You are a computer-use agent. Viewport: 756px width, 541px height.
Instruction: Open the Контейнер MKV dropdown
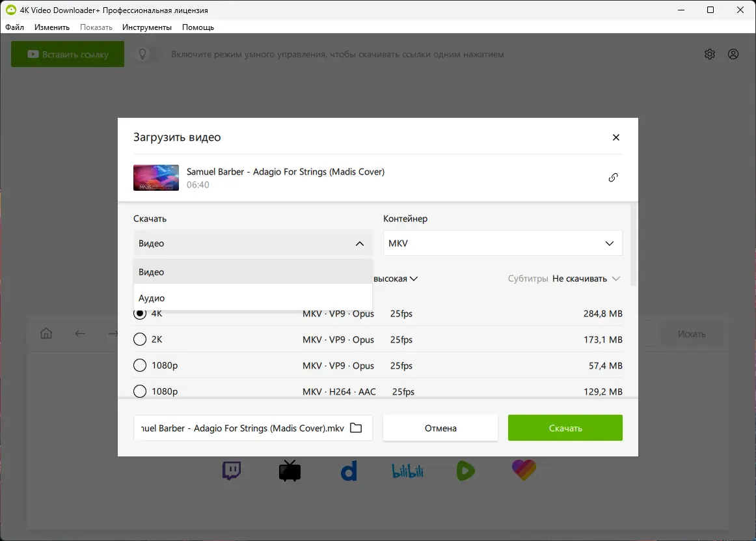(502, 243)
